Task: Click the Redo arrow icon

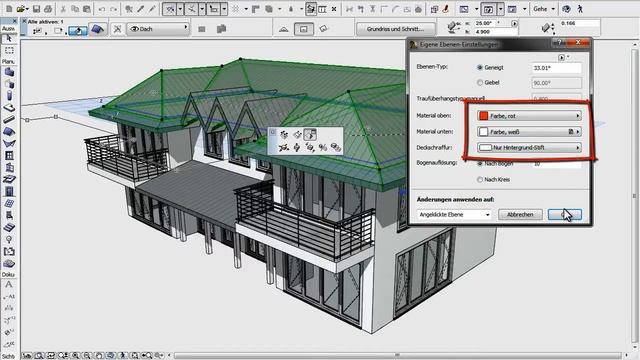Action: [114, 9]
